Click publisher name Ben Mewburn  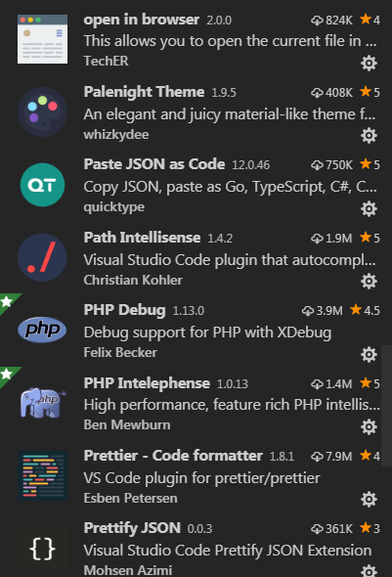tap(127, 425)
